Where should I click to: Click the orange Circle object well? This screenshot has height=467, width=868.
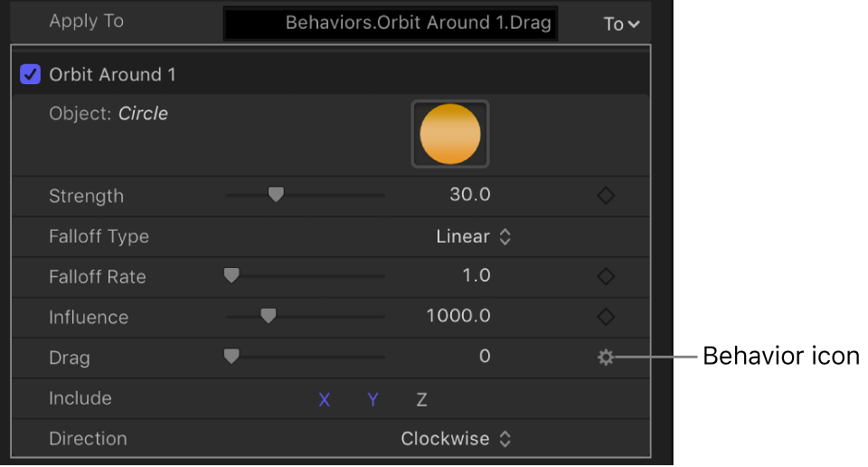tap(450, 134)
